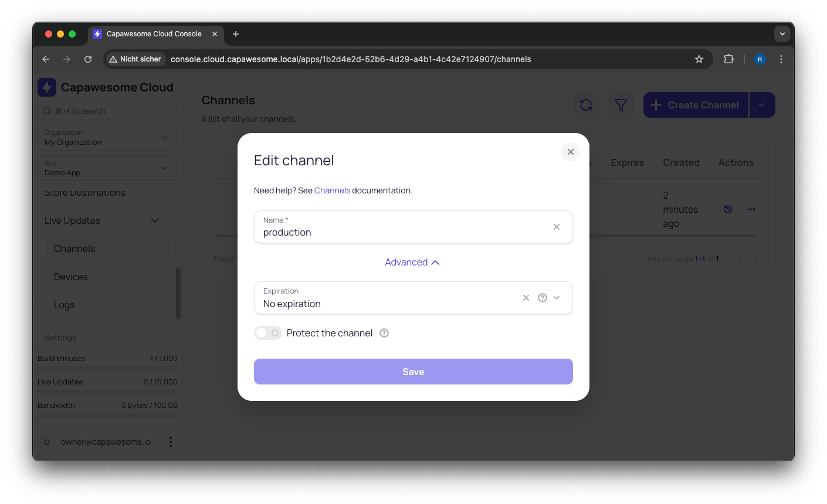Image resolution: width=827 pixels, height=504 pixels.
Task: Open the channels filter
Action: [620, 105]
